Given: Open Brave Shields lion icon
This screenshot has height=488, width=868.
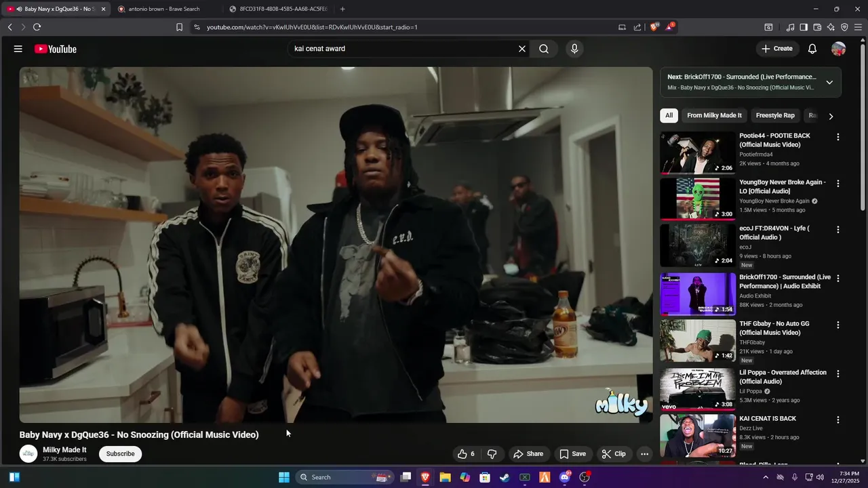Looking at the screenshot, I should tap(654, 27).
